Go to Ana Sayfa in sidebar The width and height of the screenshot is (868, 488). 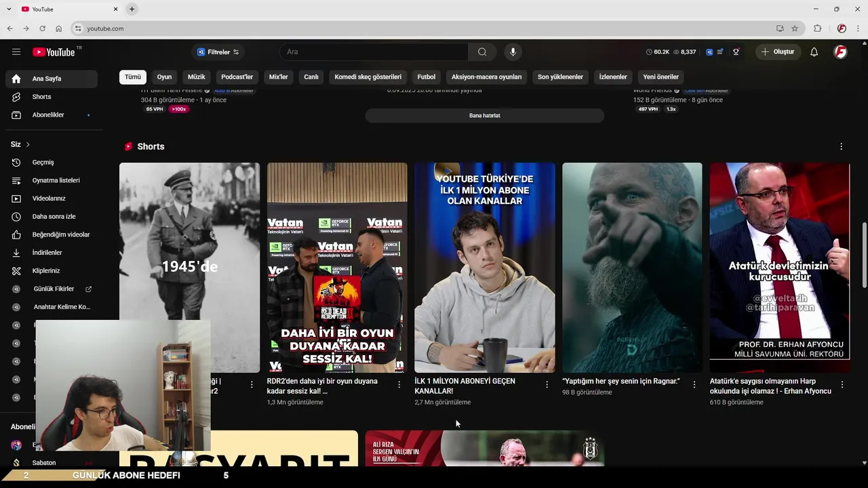[52, 79]
